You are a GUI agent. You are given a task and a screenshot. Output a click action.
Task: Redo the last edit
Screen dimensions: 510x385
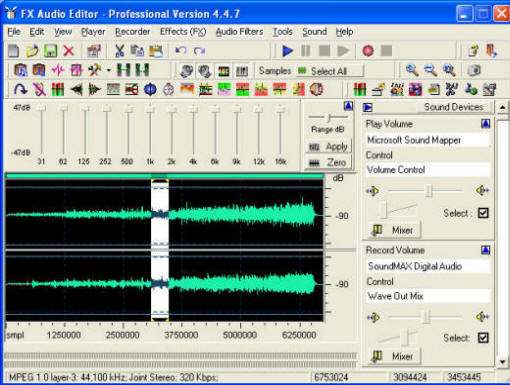(199, 51)
